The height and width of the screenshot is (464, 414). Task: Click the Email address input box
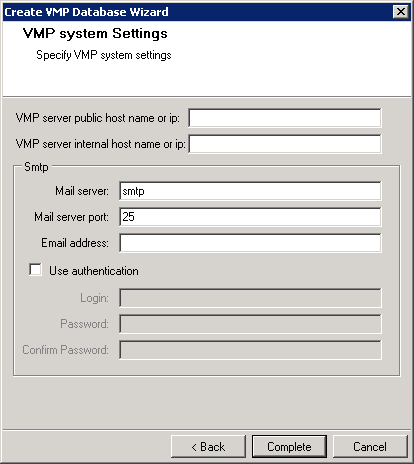tap(250, 243)
